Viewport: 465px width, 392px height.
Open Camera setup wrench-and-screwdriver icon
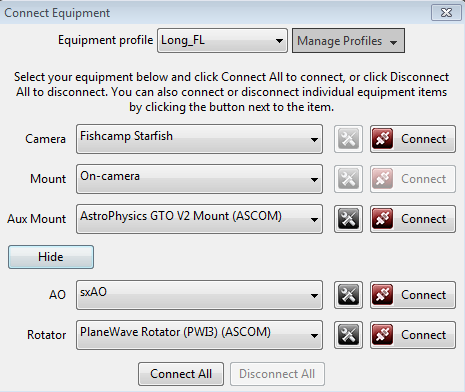point(348,139)
